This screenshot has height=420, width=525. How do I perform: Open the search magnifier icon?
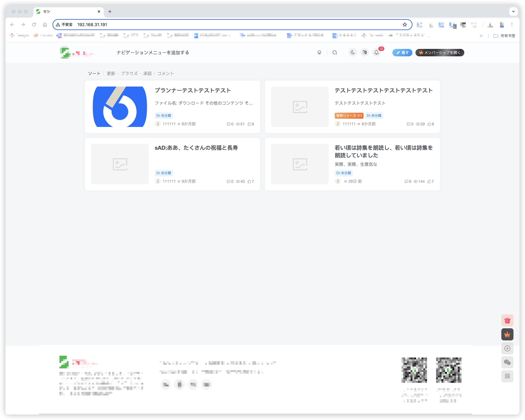coord(335,52)
